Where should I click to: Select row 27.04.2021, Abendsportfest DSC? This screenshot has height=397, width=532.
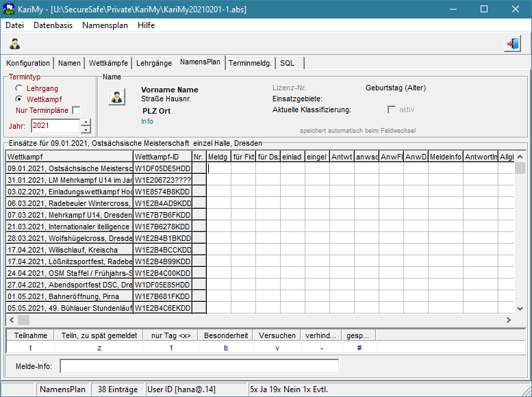[x=69, y=285]
